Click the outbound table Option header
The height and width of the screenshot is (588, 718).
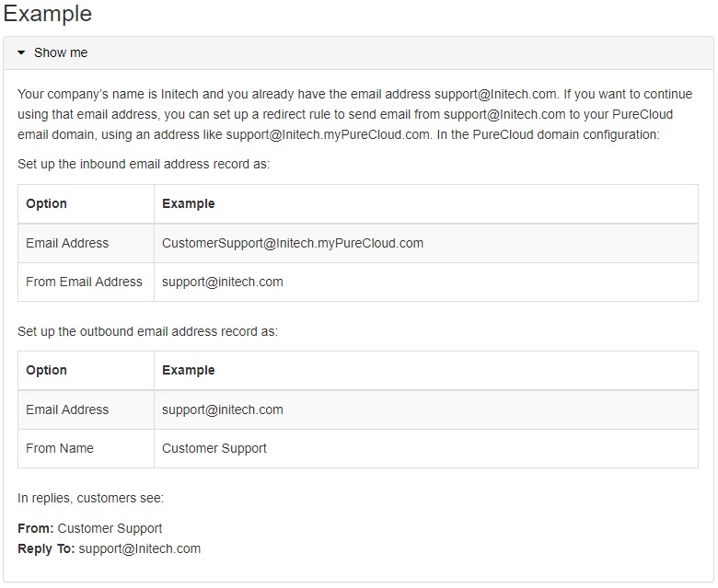46,370
